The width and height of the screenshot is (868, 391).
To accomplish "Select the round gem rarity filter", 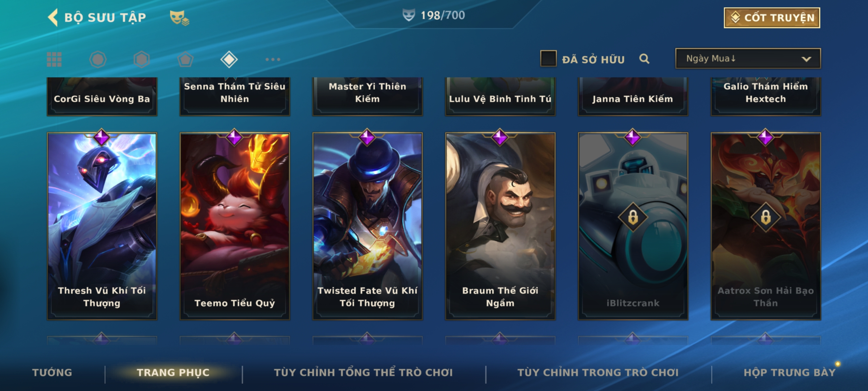I will click(x=98, y=59).
